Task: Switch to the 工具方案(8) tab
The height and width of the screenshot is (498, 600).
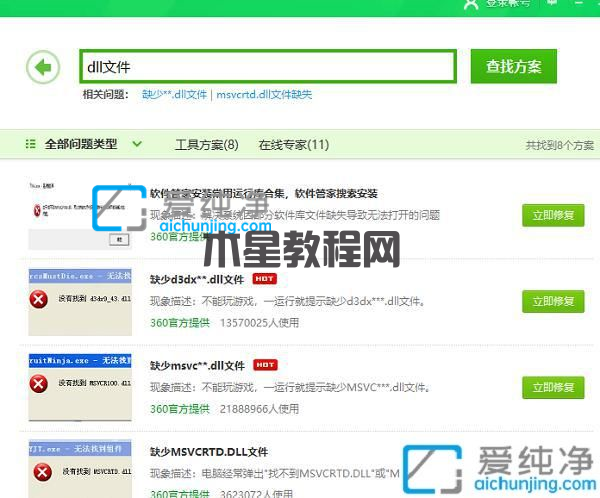Action: (207, 145)
